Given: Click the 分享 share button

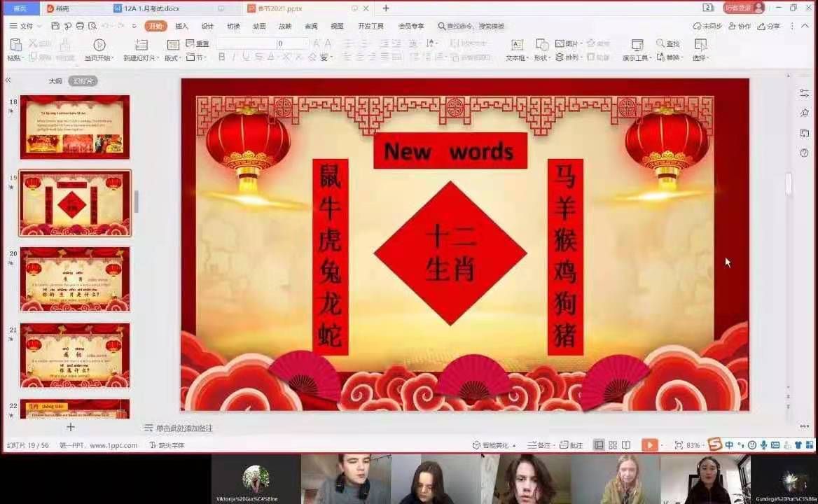Looking at the screenshot, I should [769, 26].
